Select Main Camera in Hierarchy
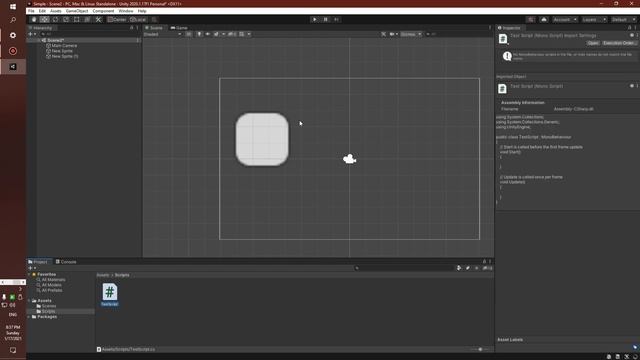Viewport: 640px width, 360px height. pos(64,46)
